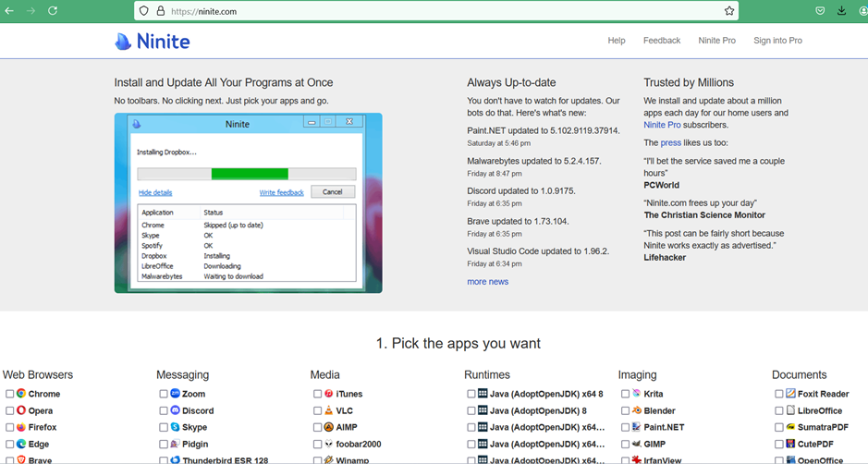
Task: Click the Zoom app icon
Action: pyautogui.click(x=176, y=394)
